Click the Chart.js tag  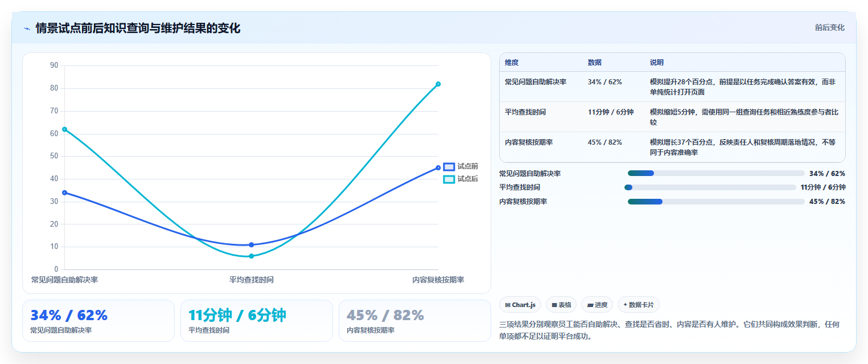coord(520,305)
